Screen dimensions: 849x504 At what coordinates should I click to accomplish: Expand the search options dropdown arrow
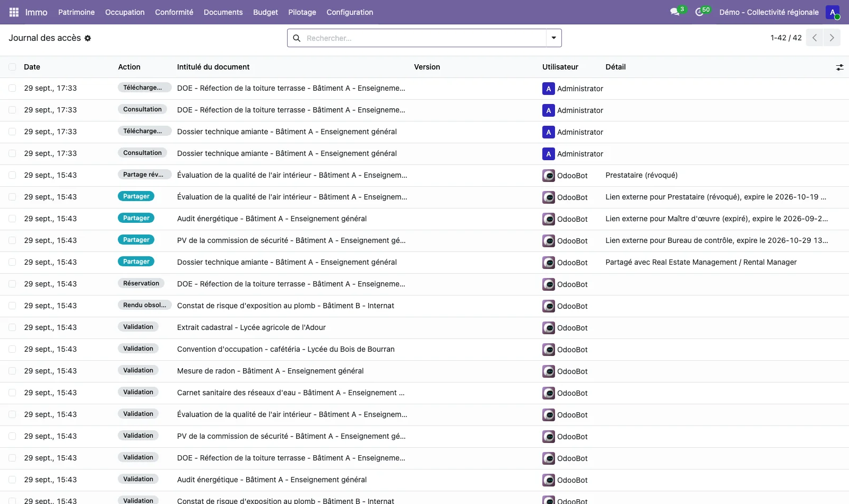[x=553, y=38]
